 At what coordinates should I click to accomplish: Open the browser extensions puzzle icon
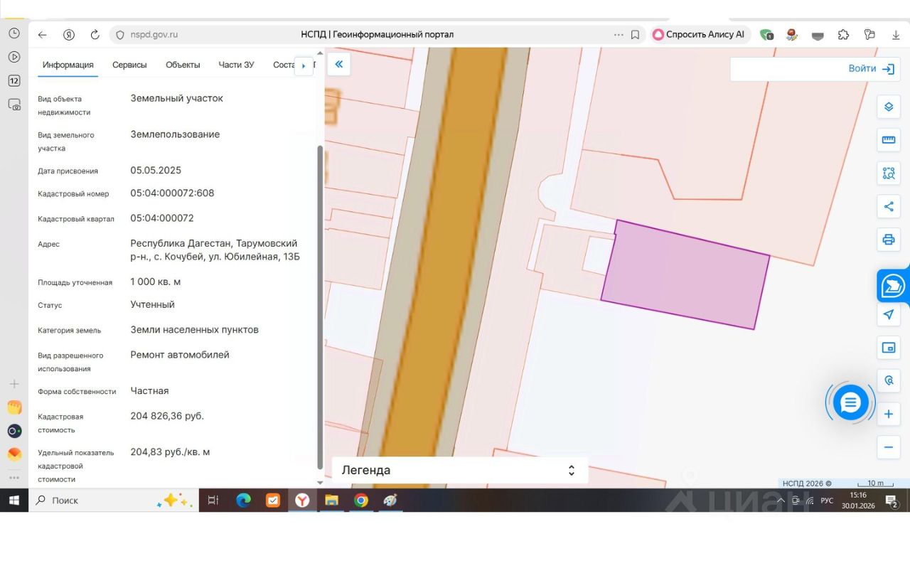tap(843, 34)
